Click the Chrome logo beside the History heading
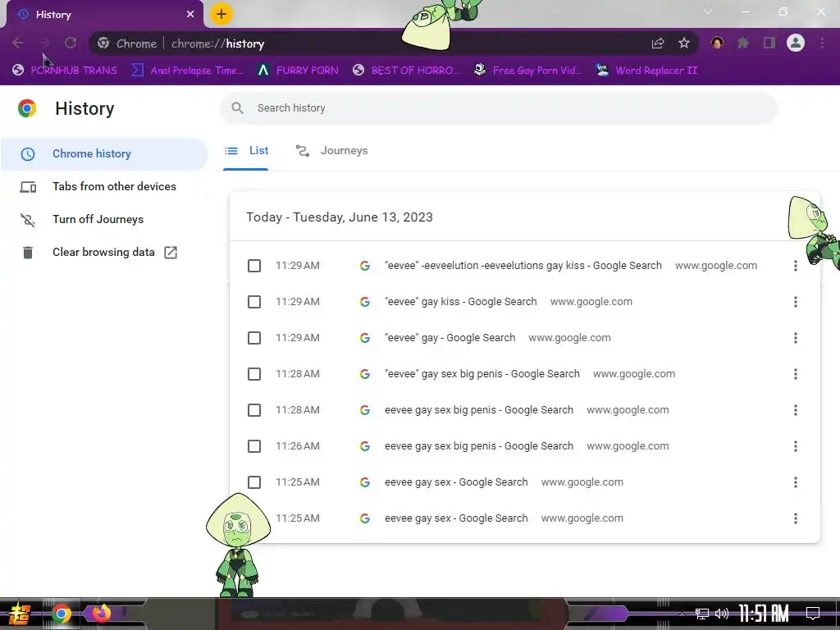 point(27,108)
